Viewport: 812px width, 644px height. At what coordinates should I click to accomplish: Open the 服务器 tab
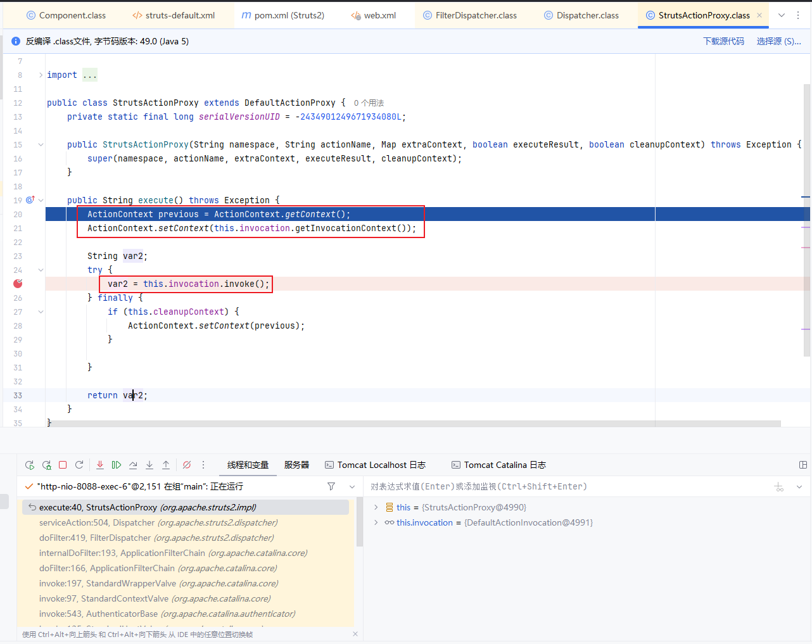(296, 465)
